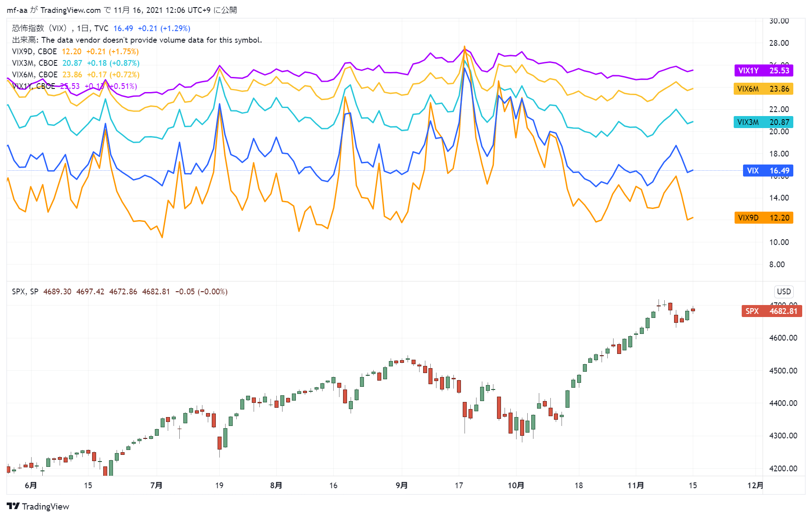The height and width of the screenshot is (518, 812).
Task: Click the 8月 time axis label
Action: point(276,485)
